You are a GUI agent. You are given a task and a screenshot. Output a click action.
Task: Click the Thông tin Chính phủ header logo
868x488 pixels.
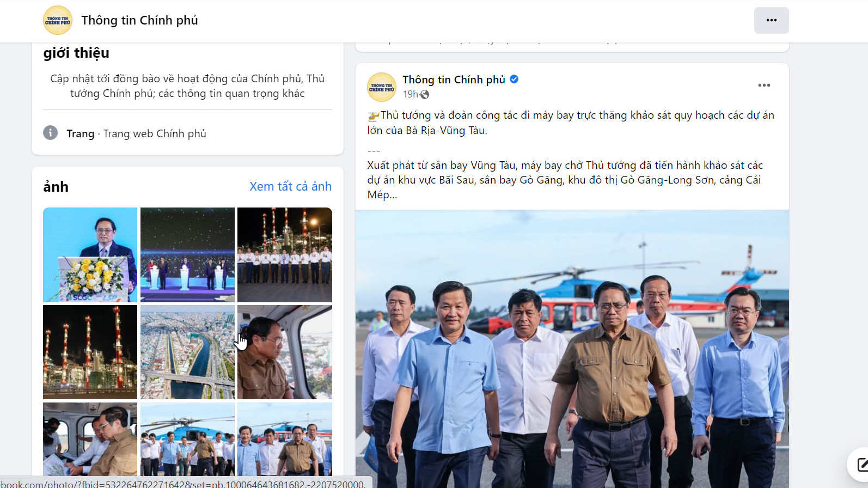[x=58, y=20]
